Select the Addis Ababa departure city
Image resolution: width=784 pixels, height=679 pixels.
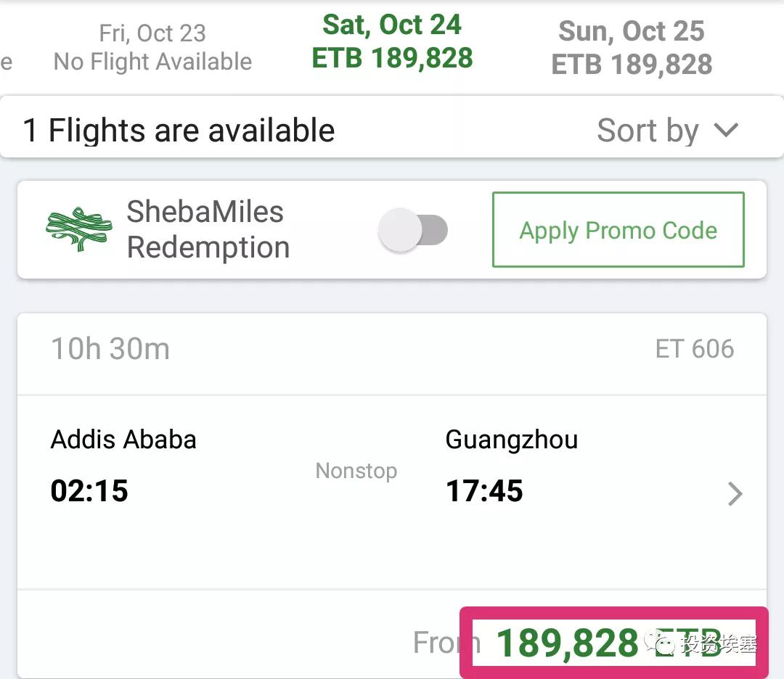pyautogui.click(x=123, y=440)
